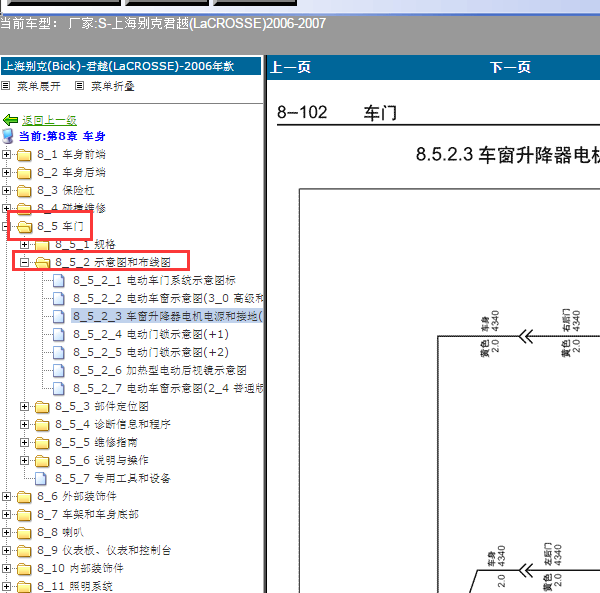Screen dimensions: 600x593
Task: Click document icon of 8_5_2_2 电动车窗示意图
Action: 59,298
